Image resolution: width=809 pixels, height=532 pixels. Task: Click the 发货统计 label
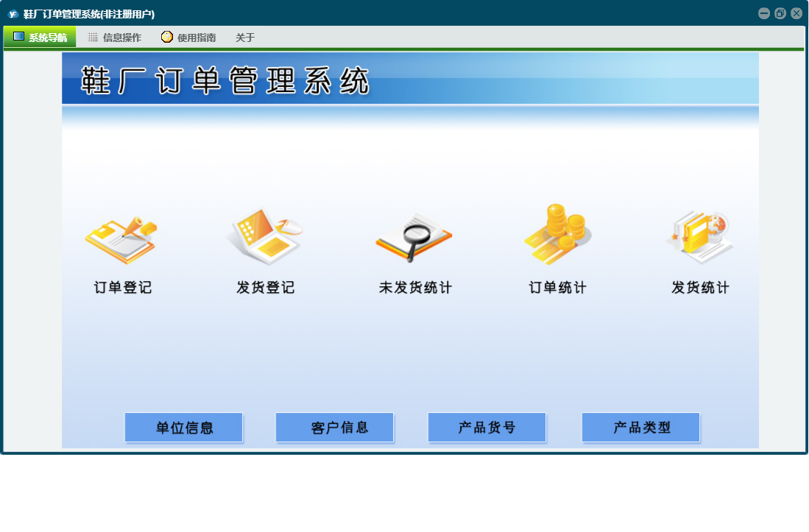[700, 288]
